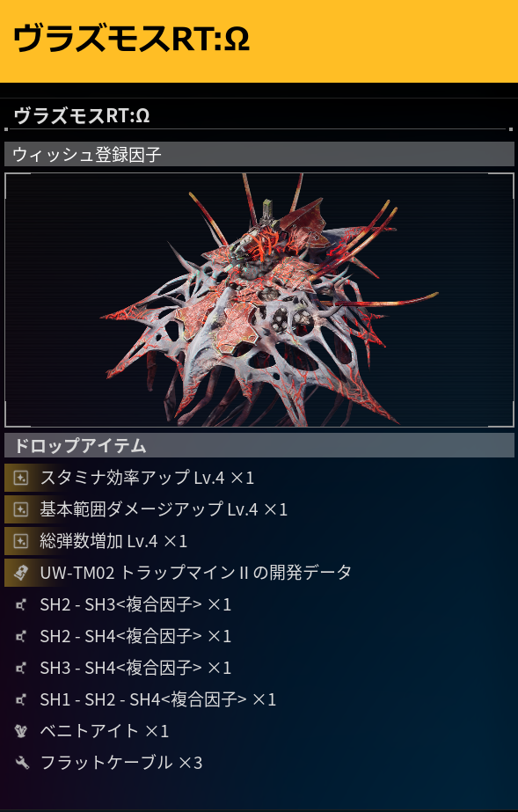Open UW-TM02 トラップマインⅡ の開発データ entry
Image resolution: width=518 pixels, height=812 pixels.
tap(195, 572)
